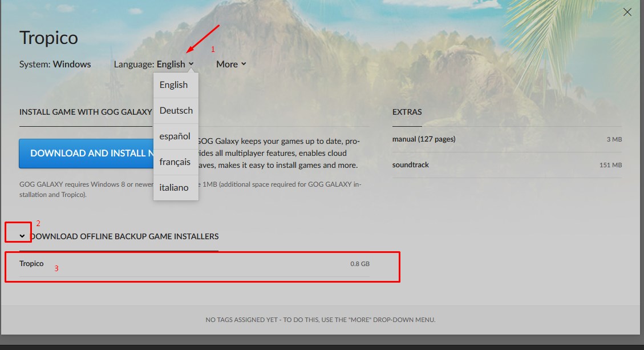Click the 3 MB manual size
The image size is (644, 350).
[614, 139]
